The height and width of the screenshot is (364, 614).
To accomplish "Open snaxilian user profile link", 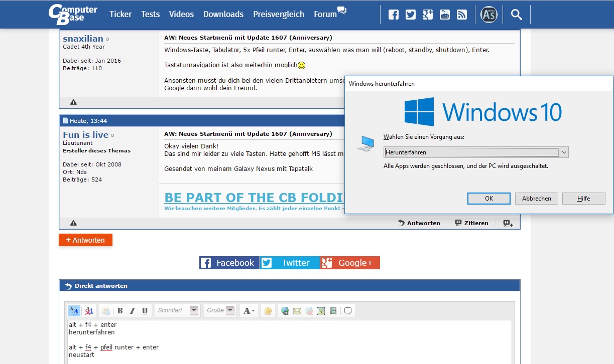I will (x=83, y=39).
